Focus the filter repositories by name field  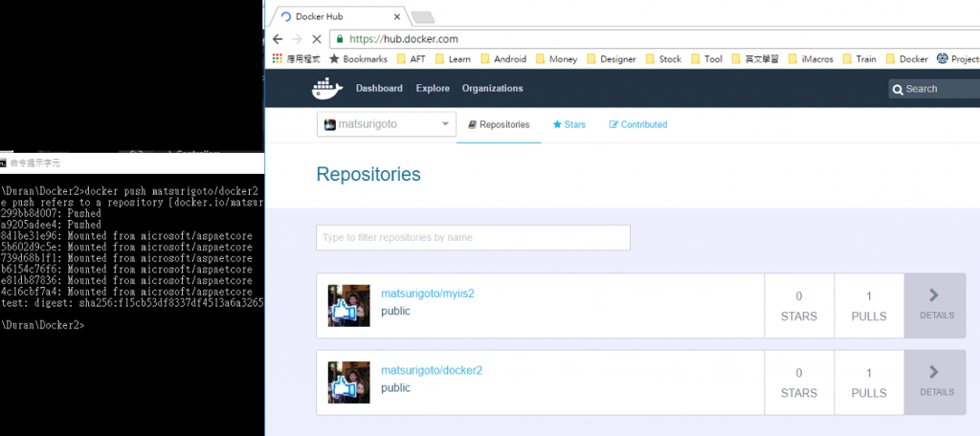coord(473,237)
